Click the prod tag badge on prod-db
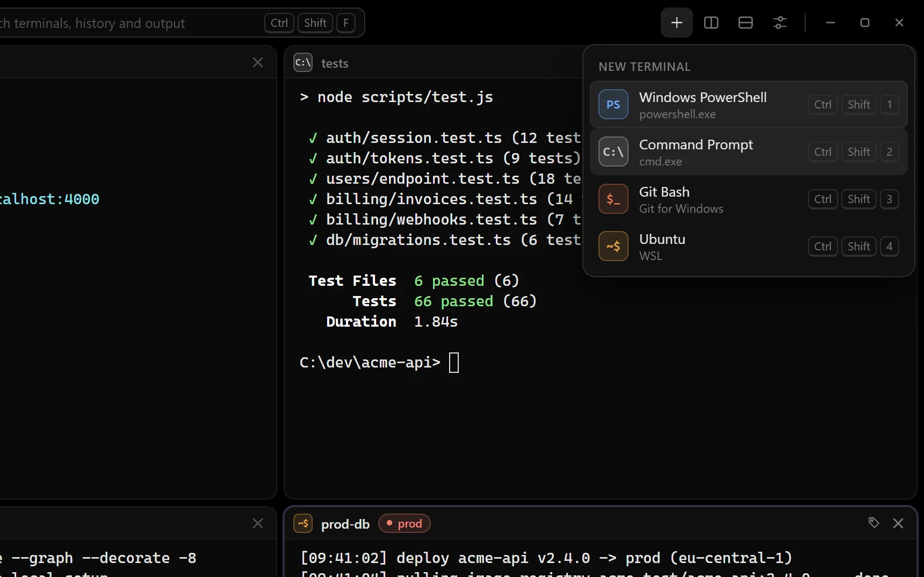 [x=405, y=523]
